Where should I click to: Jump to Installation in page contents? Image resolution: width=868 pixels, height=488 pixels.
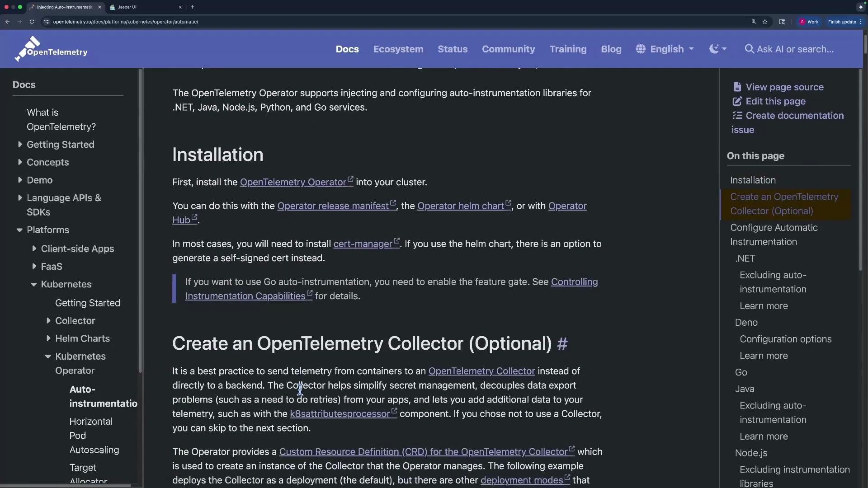753,180
